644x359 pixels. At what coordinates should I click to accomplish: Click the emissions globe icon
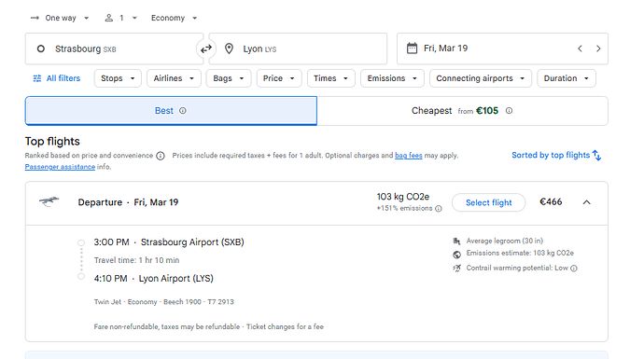456,255
